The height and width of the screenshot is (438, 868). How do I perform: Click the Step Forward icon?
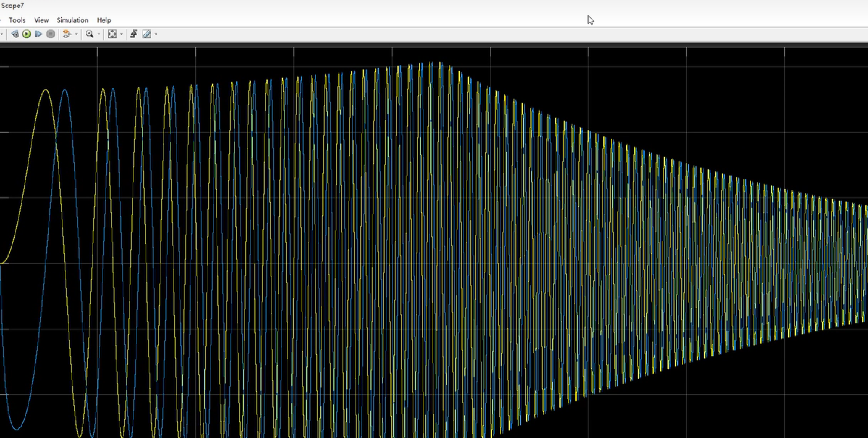point(38,34)
